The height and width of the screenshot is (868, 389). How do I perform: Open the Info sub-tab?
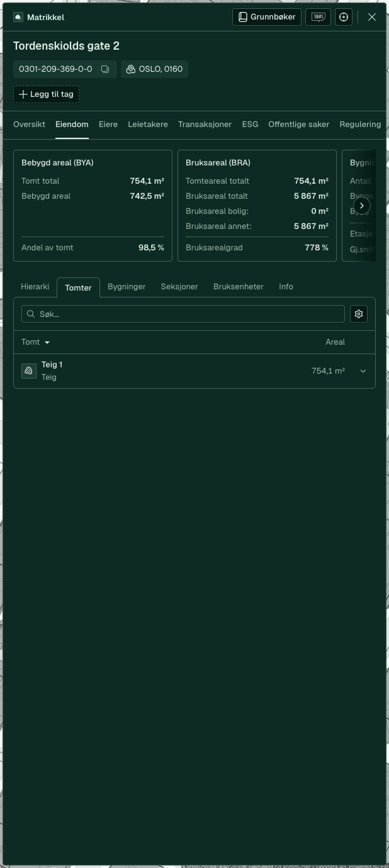pyautogui.click(x=286, y=287)
